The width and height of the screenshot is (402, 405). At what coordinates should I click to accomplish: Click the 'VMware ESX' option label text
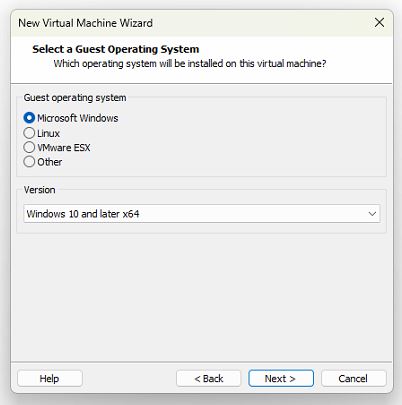[64, 148]
